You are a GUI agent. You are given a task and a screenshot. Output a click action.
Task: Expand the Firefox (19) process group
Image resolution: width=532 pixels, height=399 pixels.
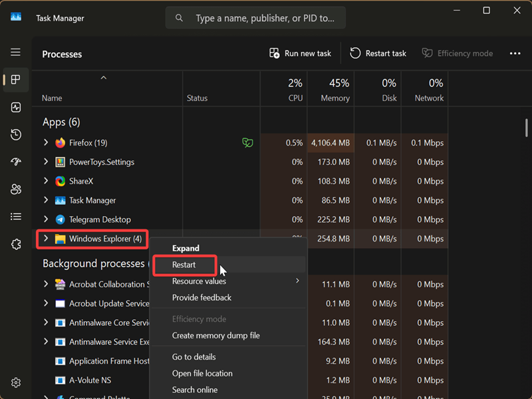tap(46, 142)
